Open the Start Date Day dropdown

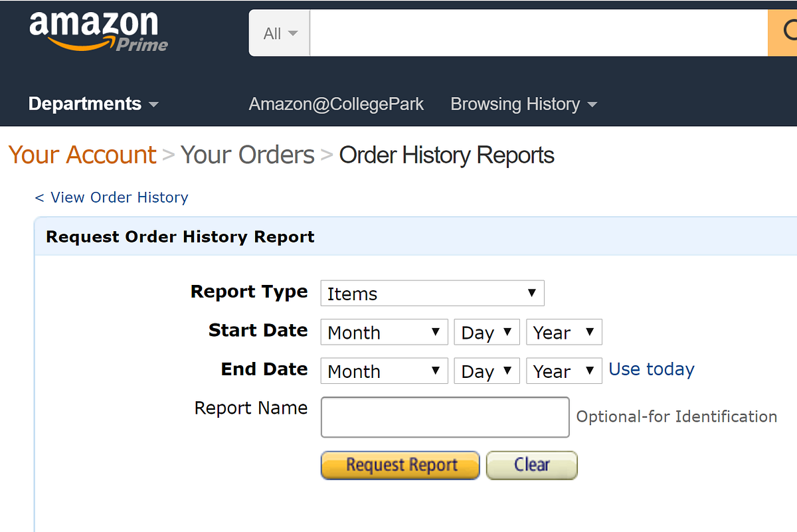(487, 332)
